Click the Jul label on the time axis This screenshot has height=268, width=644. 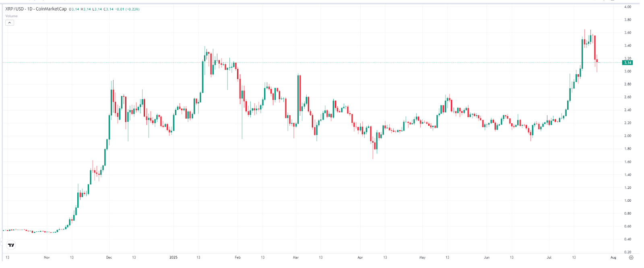click(550, 256)
